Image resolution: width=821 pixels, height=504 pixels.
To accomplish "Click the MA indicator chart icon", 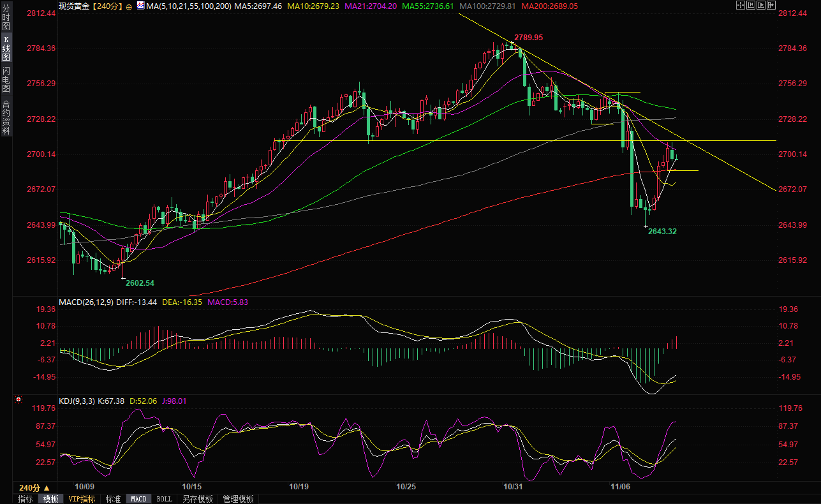I will click(140, 6).
